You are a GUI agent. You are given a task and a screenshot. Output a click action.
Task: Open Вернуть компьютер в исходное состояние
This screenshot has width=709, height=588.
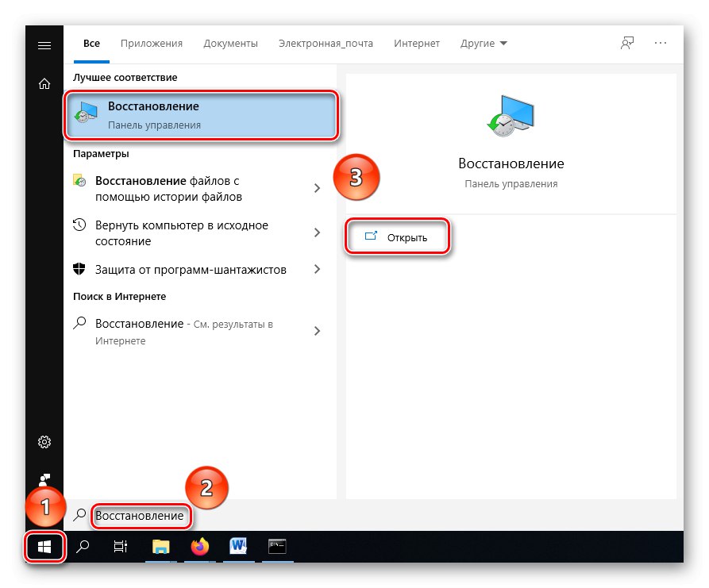pyautogui.click(x=200, y=233)
